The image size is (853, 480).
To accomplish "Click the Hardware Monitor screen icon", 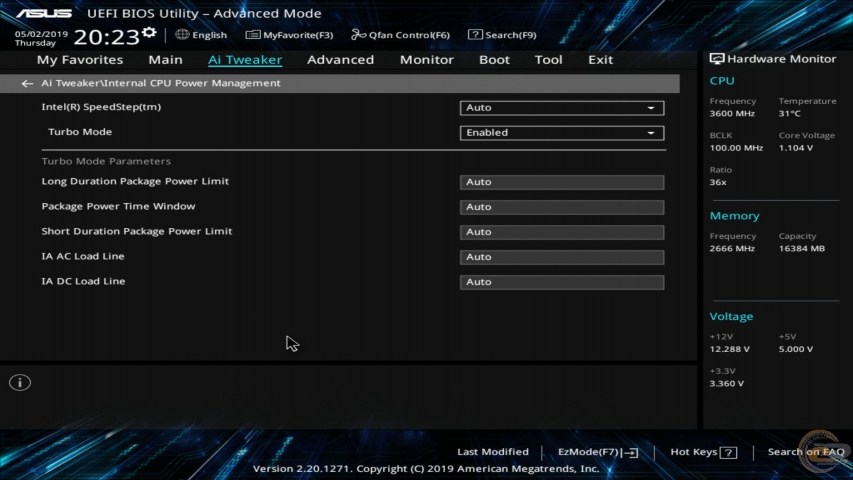I will pos(716,59).
